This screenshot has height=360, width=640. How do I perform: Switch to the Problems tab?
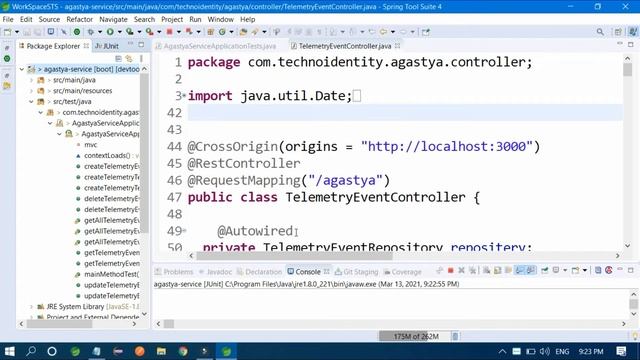coord(174,271)
